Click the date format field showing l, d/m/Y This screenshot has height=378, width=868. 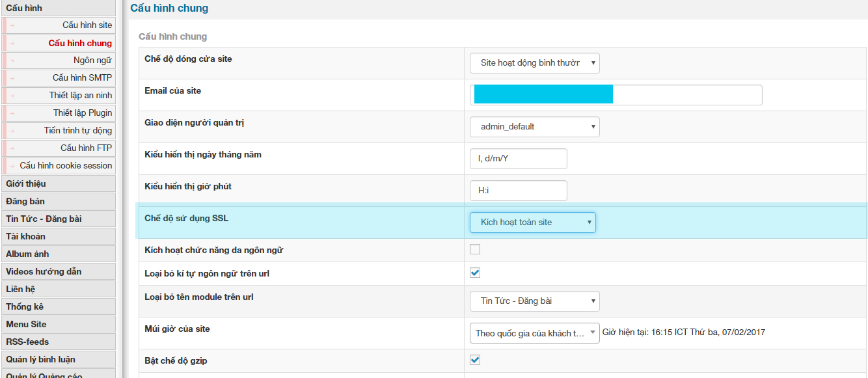pos(519,159)
